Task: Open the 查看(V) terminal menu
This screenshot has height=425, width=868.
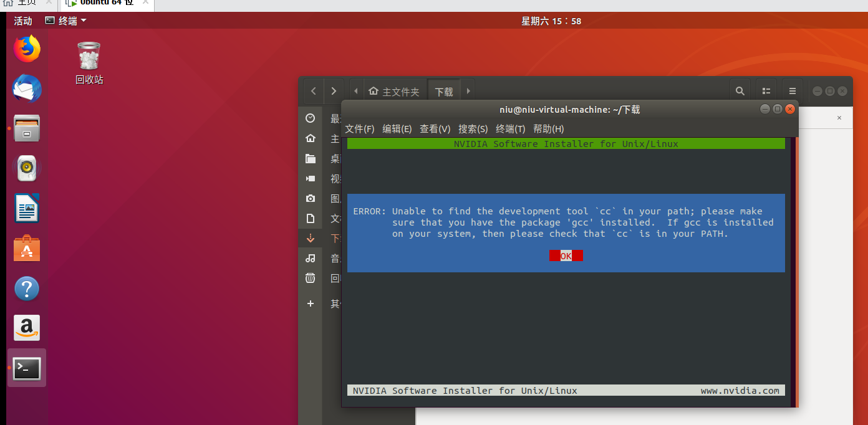Action: (435, 129)
